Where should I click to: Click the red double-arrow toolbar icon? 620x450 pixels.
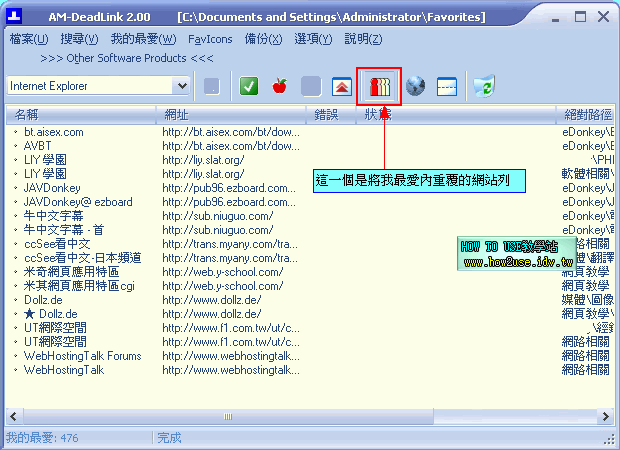pyautogui.click(x=341, y=86)
